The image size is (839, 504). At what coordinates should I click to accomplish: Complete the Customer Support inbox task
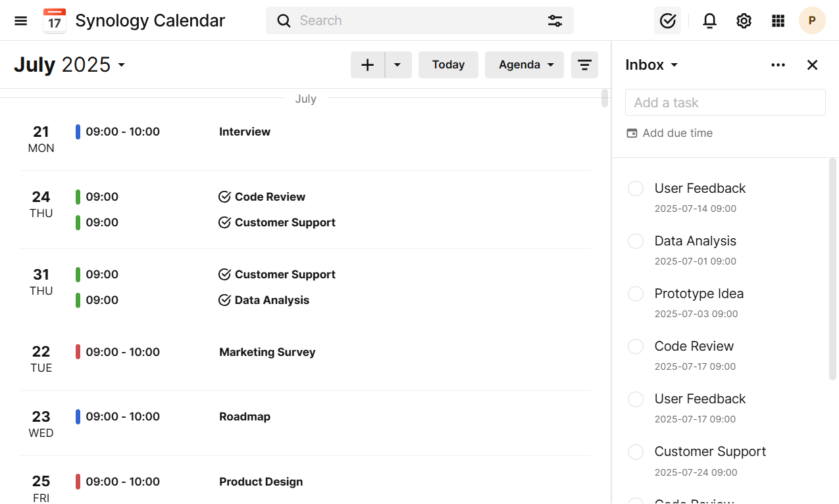(636, 452)
